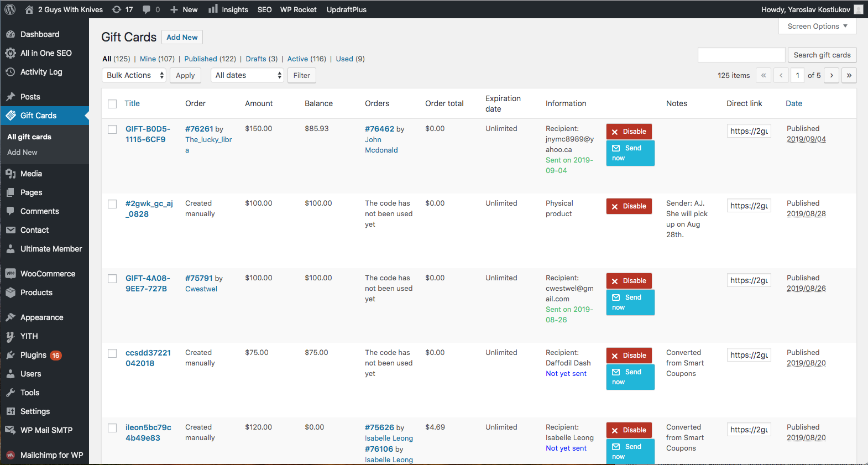This screenshot has width=868, height=465.
Task: Click the search gift cards text field
Action: pos(741,55)
